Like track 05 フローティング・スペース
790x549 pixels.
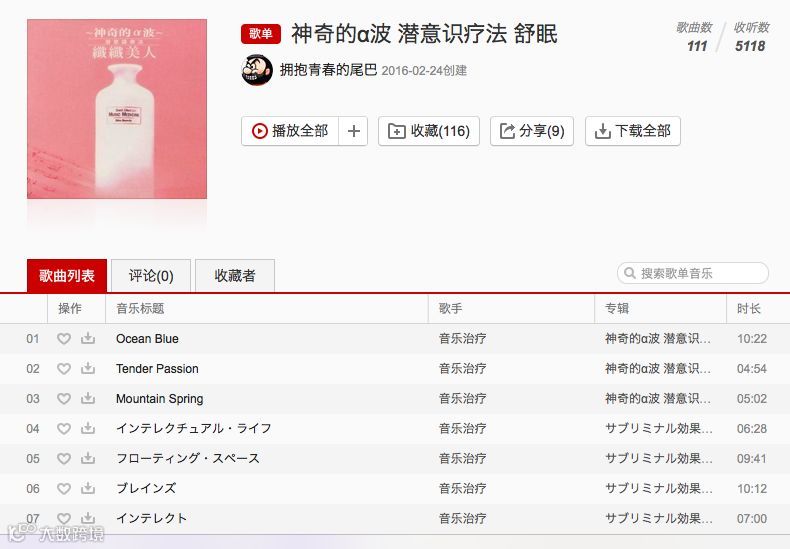click(x=63, y=458)
